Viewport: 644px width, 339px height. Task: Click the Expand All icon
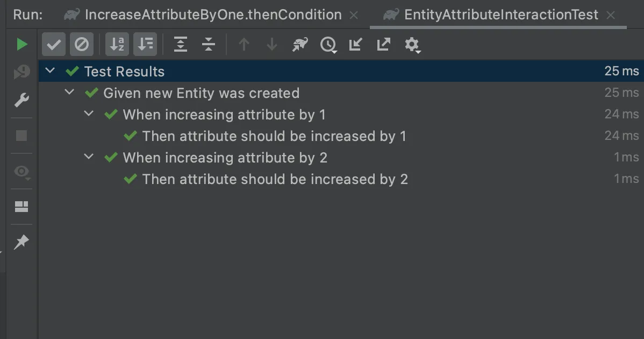tap(181, 44)
